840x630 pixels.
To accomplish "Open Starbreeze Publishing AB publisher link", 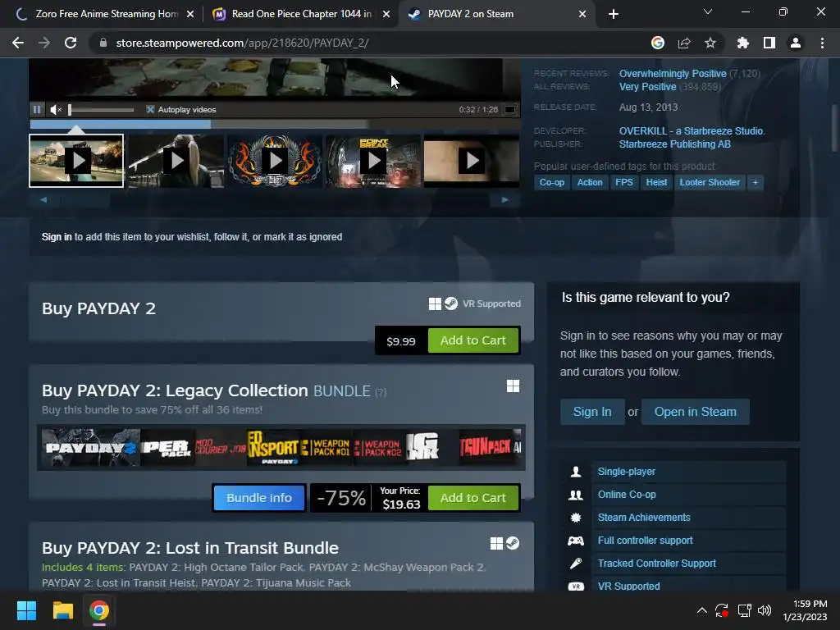I will 674,144.
